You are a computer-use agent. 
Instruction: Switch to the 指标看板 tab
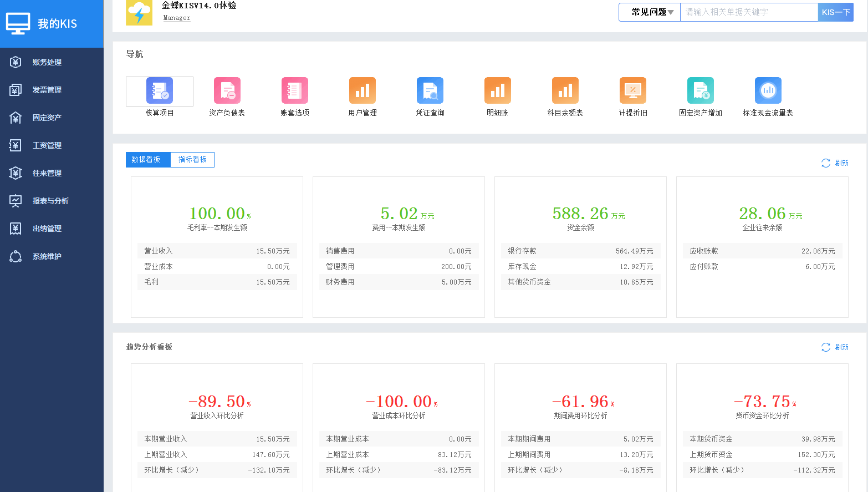coord(192,160)
